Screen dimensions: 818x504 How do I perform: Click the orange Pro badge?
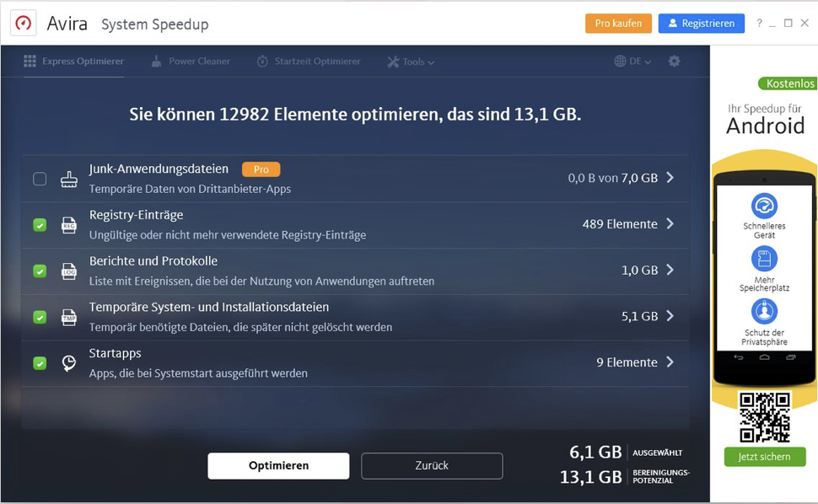pyautogui.click(x=261, y=169)
